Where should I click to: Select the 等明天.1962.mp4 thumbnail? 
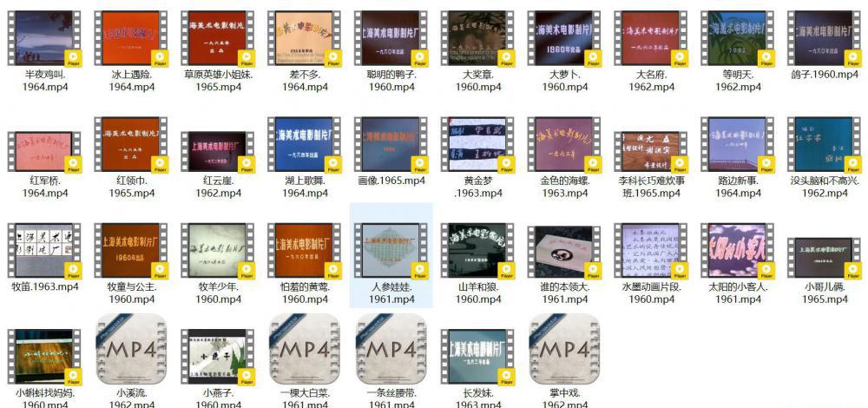point(738,38)
